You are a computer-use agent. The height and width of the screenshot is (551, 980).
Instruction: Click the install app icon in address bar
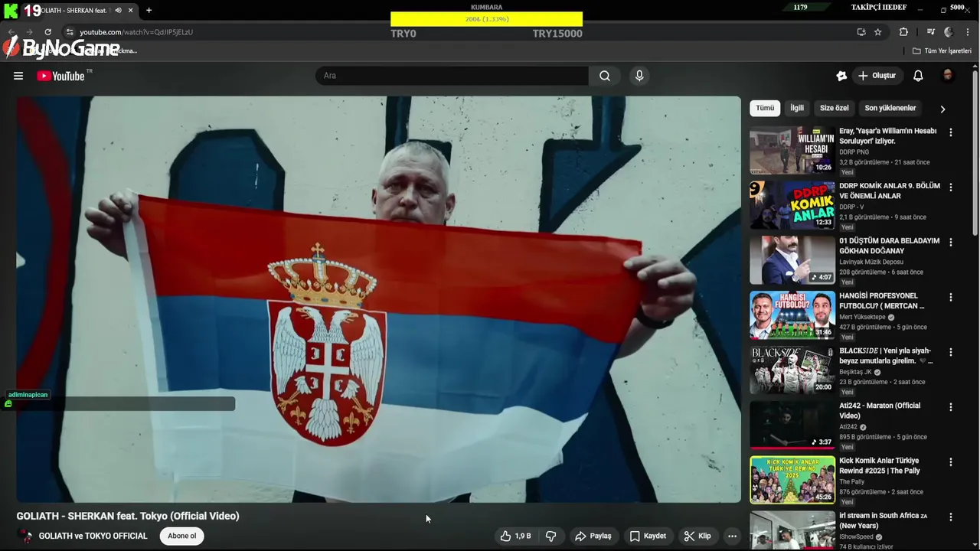pos(861,32)
